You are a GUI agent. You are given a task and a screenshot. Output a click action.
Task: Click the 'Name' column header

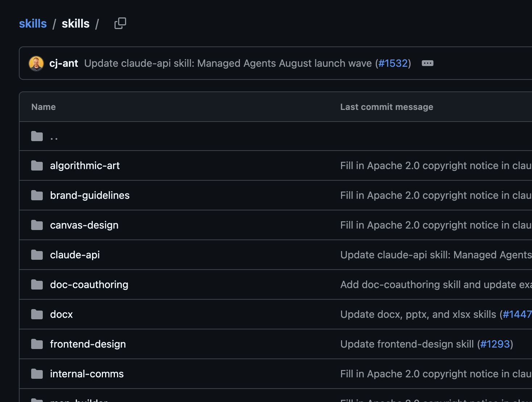[x=43, y=107]
